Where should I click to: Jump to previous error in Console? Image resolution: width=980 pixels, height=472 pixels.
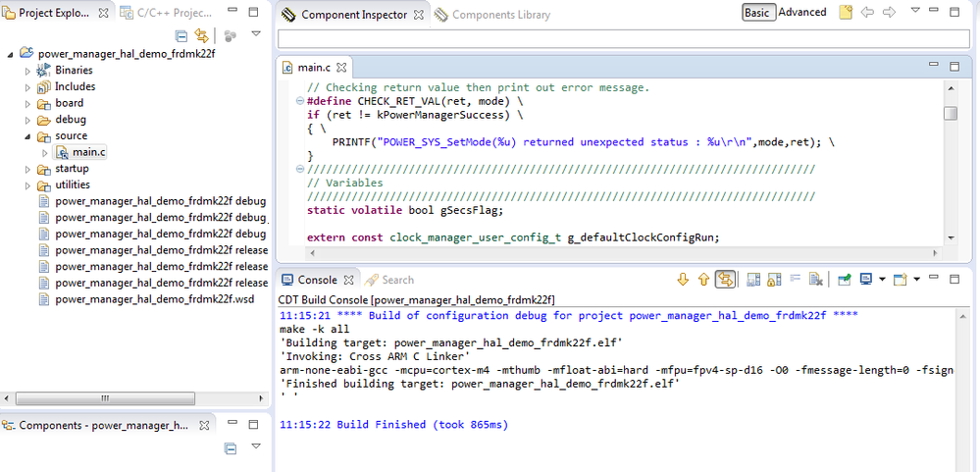(x=703, y=279)
